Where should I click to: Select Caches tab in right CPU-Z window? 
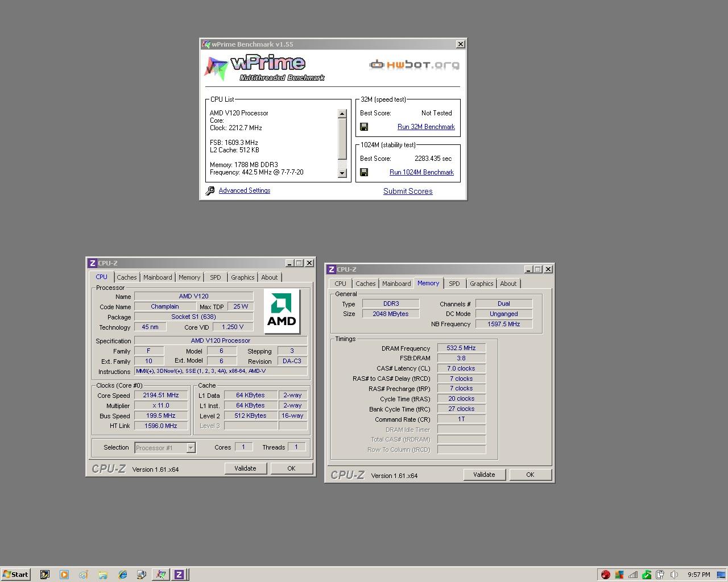(x=366, y=284)
